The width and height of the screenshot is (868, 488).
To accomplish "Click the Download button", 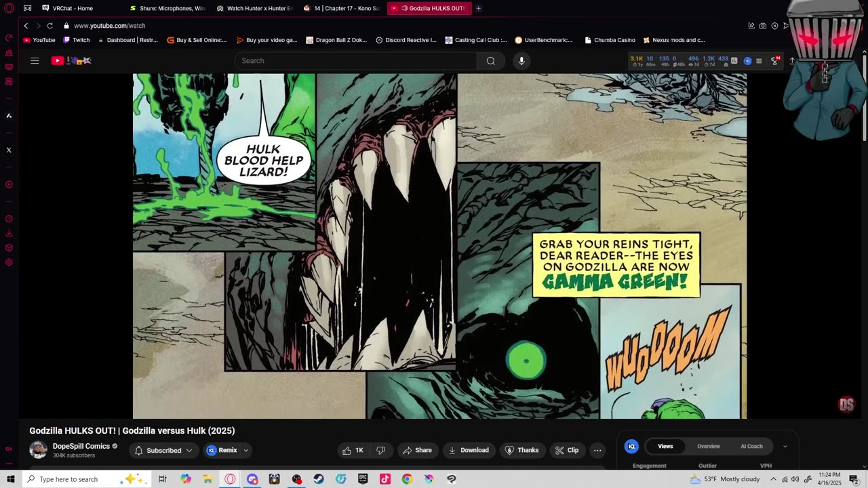I will [469, 450].
